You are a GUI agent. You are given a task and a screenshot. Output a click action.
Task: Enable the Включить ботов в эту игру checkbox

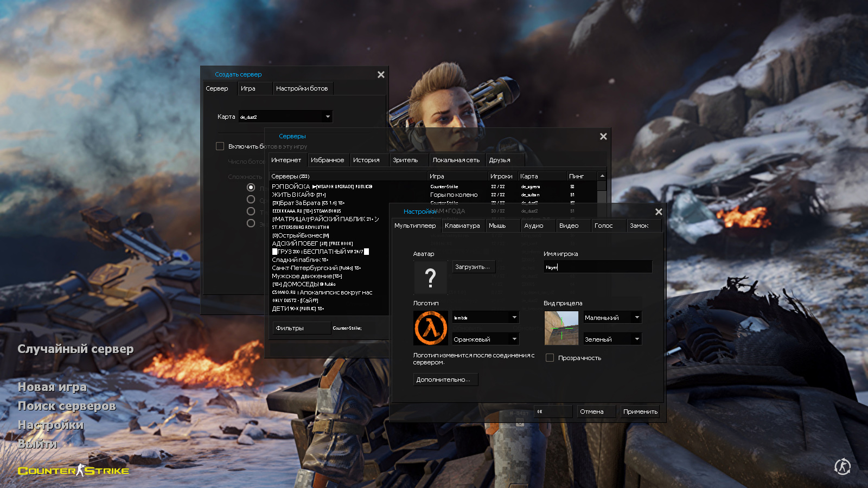(x=220, y=146)
